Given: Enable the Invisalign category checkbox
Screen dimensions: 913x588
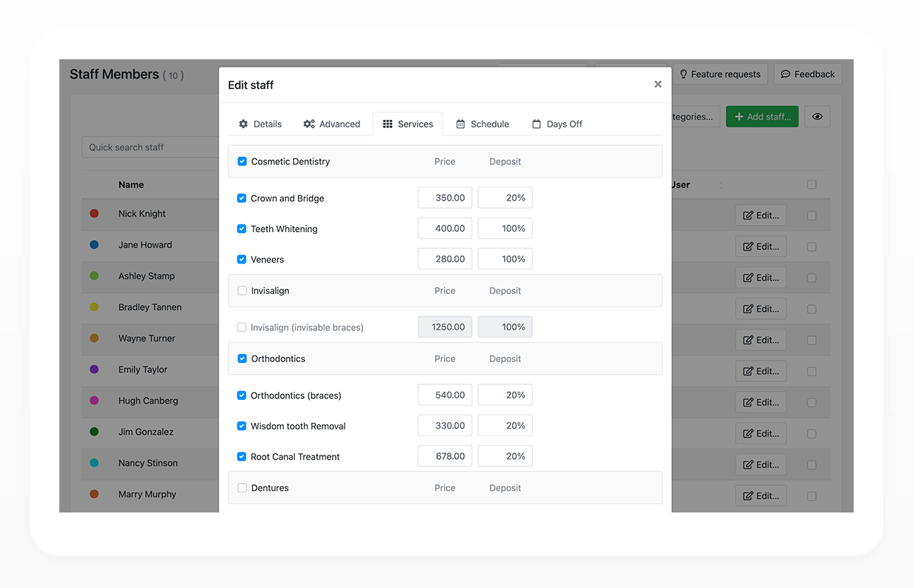Looking at the screenshot, I should 242,291.
